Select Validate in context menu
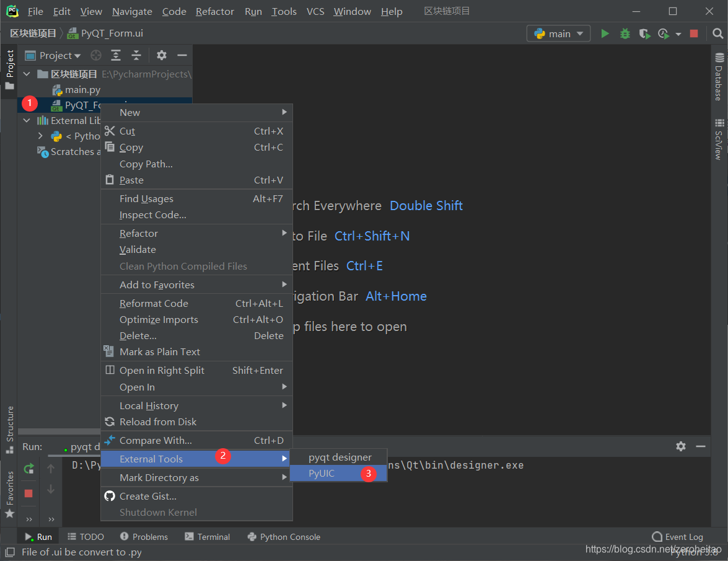The width and height of the screenshot is (728, 561). pyautogui.click(x=197, y=249)
